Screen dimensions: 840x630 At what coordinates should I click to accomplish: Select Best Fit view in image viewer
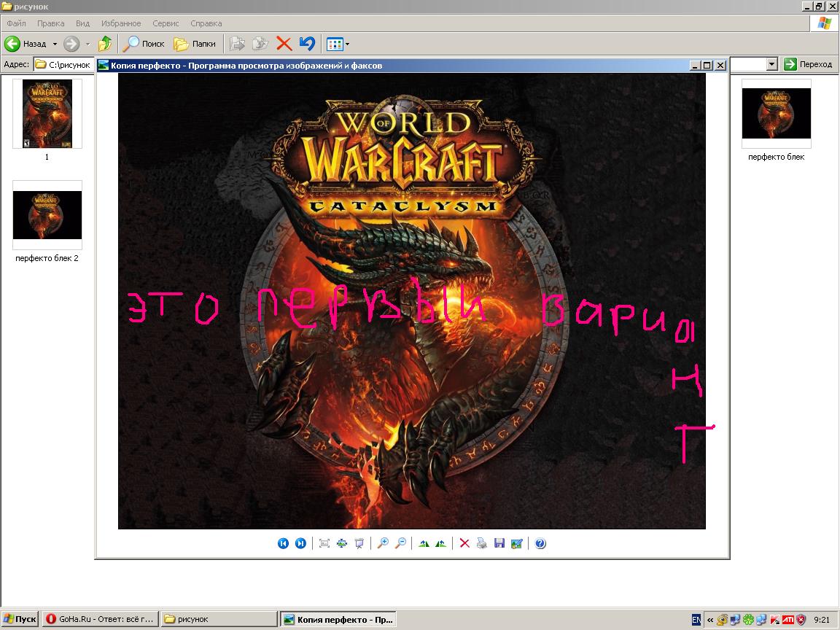324,543
